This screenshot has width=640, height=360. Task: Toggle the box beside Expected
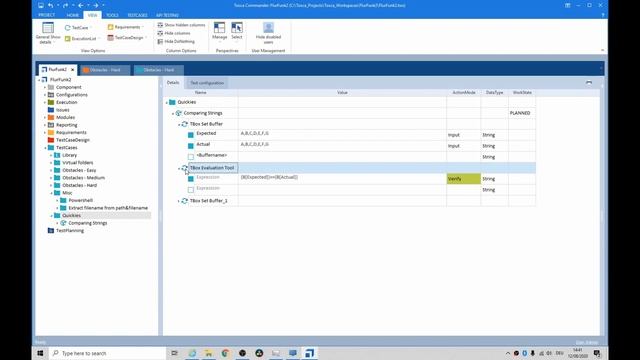pyautogui.click(x=191, y=135)
